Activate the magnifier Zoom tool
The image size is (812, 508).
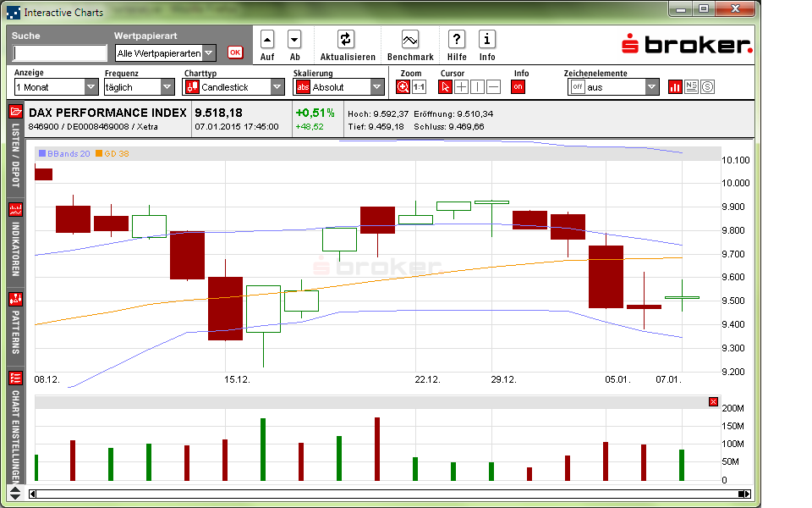point(403,87)
